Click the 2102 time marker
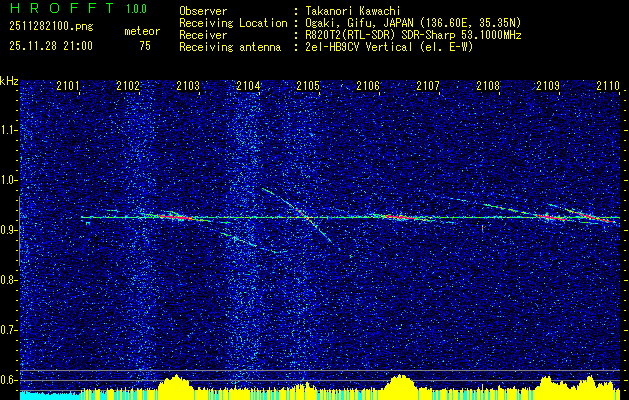This screenshot has height=400, width=629. (128, 86)
